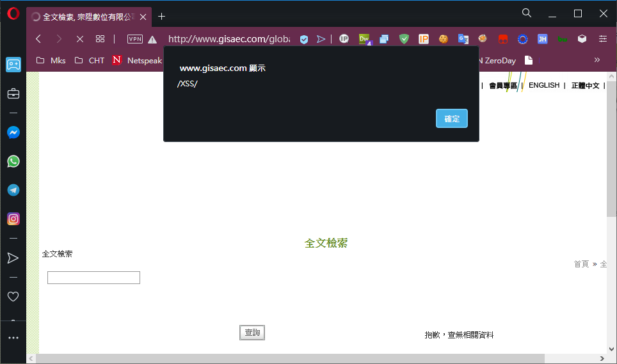Click the address bar URL field
Image resolution: width=617 pixels, height=364 pixels.
229,39
